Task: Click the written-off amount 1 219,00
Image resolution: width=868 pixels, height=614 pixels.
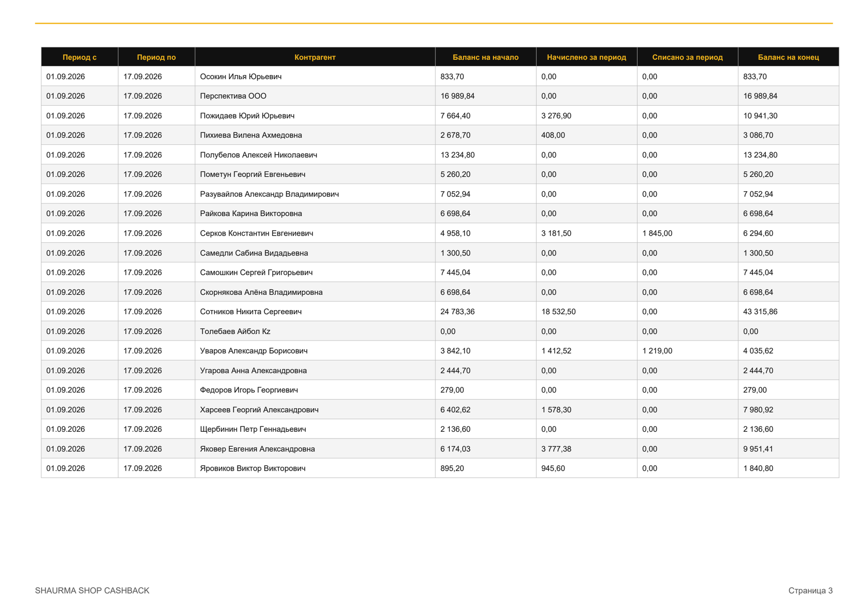Action: pyautogui.click(x=657, y=351)
